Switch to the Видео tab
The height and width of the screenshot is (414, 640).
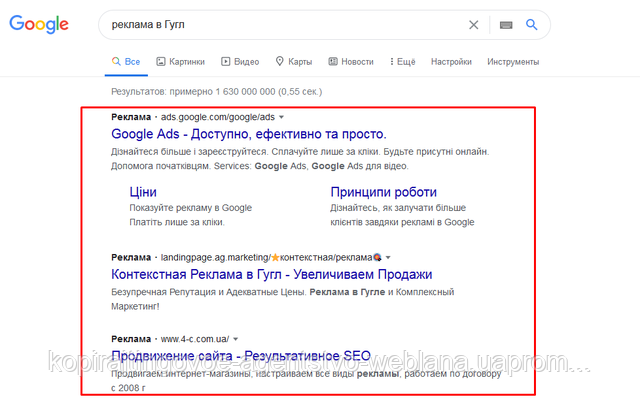point(240,62)
